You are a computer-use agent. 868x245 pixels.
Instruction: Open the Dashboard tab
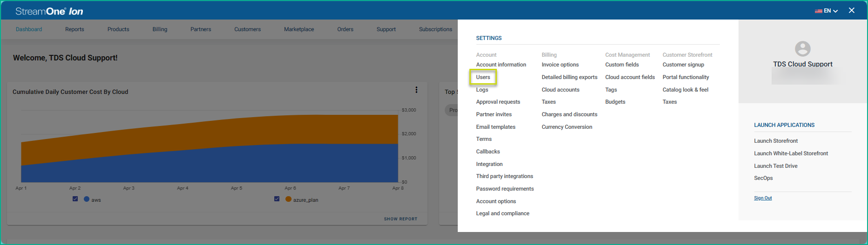pyautogui.click(x=29, y=29)
